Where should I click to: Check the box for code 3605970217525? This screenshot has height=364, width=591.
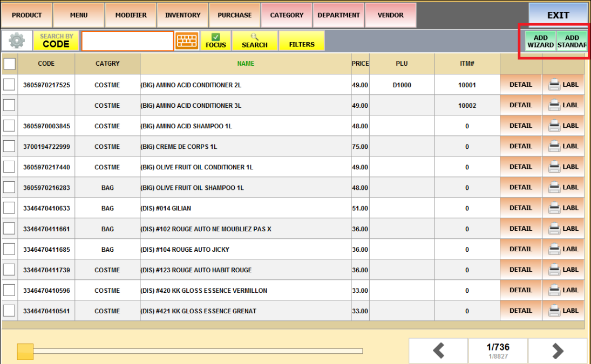(9, 85)
